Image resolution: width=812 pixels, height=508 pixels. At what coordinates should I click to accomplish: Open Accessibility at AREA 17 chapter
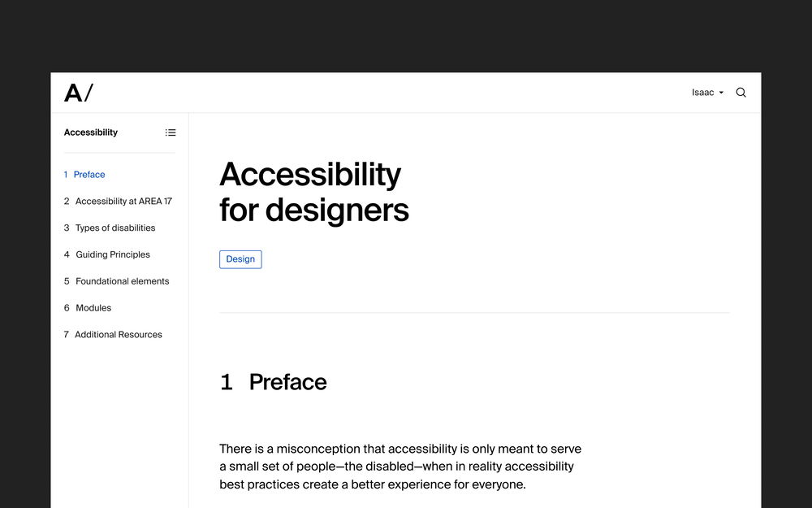(x=123, y=202)
